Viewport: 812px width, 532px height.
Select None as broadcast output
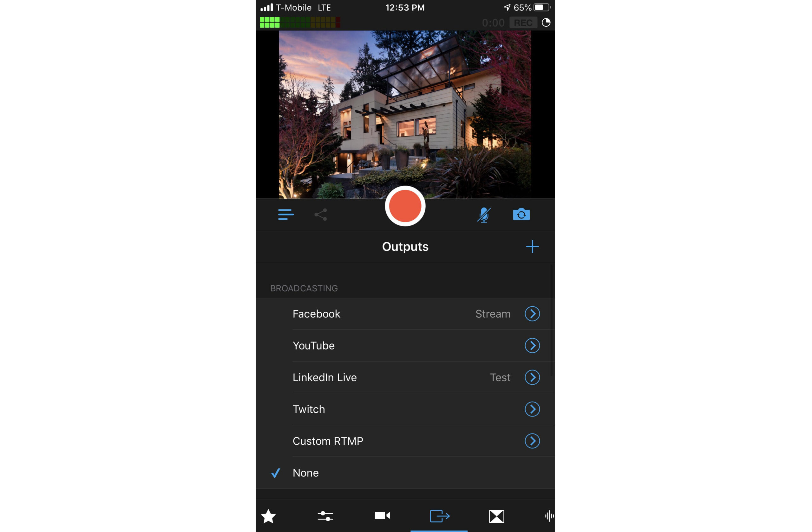click(305, 472)
